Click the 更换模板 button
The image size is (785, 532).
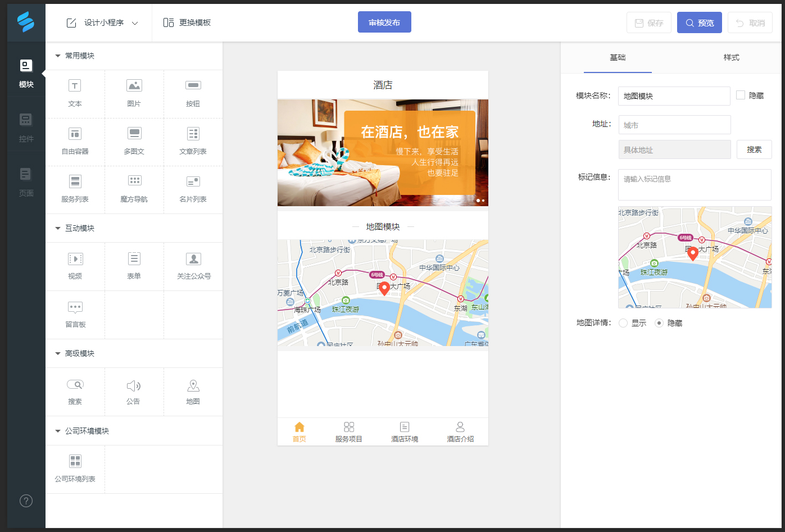(x=187, y=22)
